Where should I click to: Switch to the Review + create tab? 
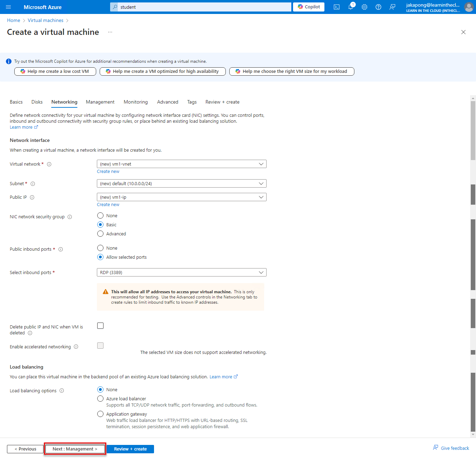pos(222,102)
